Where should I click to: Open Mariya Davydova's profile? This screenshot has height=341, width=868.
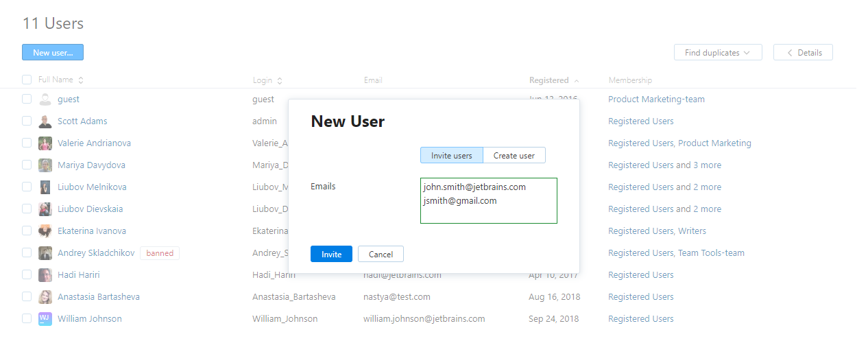(91, 165)
